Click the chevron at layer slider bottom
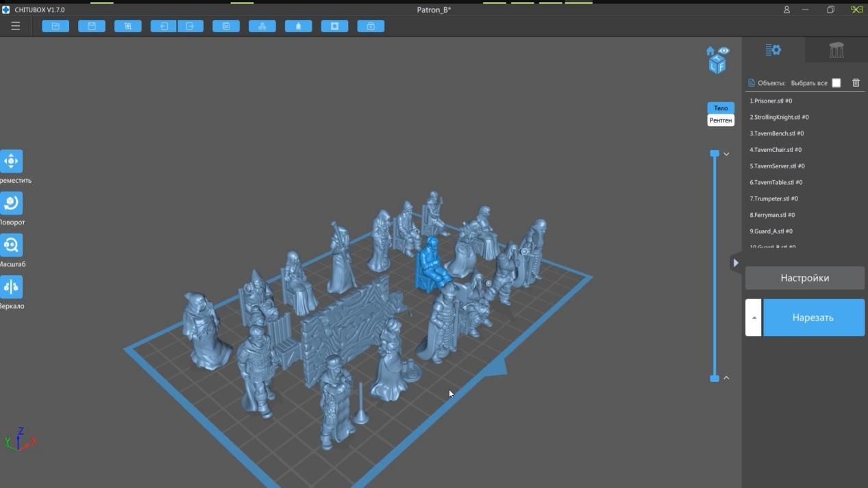This screenshot has height=488, width=868. click(726, 378)
